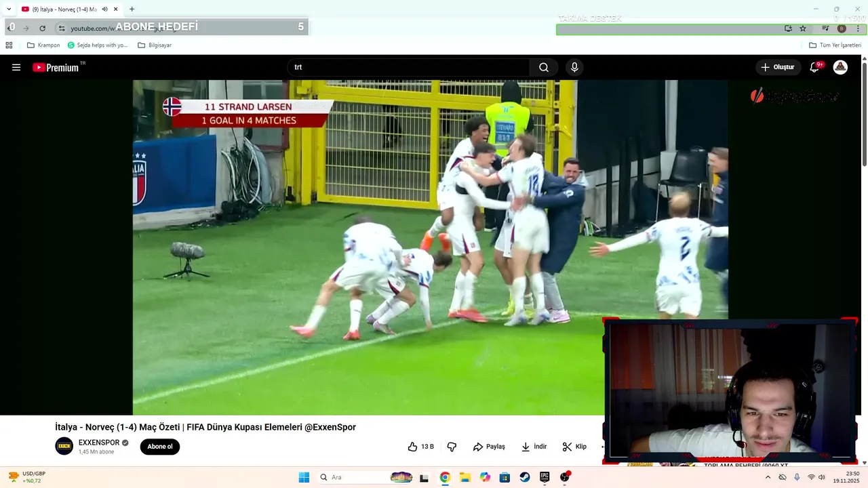The image size is (868, 488).
Task: Open the Bilgisayar bookmarks folder
Action: (x=155, y=45)
